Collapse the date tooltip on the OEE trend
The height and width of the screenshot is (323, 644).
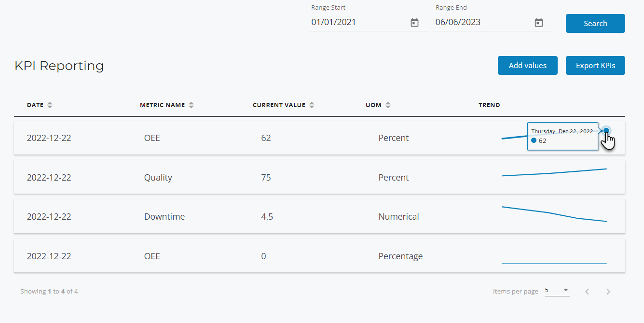coord(562,136)
